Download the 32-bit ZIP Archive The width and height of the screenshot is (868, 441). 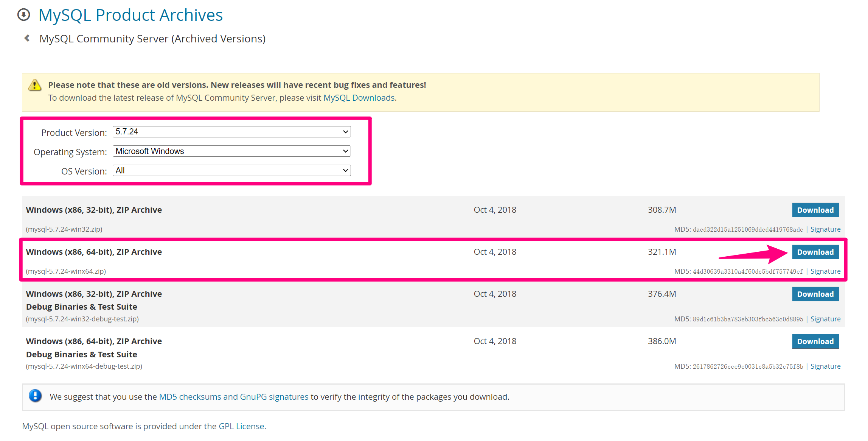click(815, 210)
